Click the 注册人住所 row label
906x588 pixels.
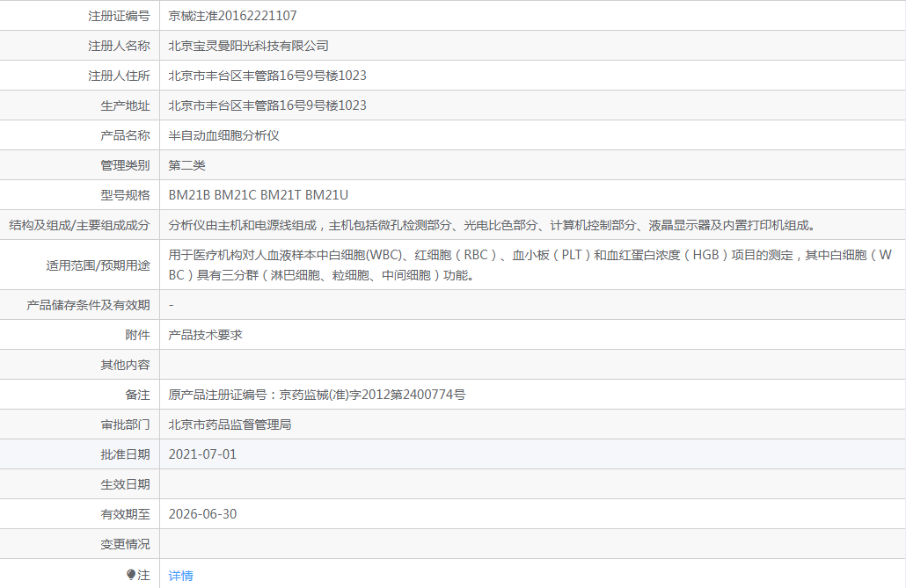pyautogui.click(x=119, y=76)
